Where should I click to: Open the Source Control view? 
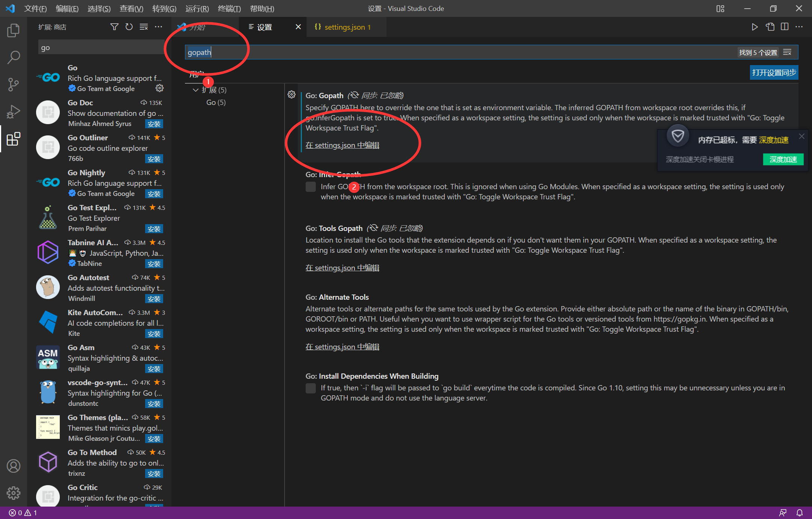tap(14, 85)
